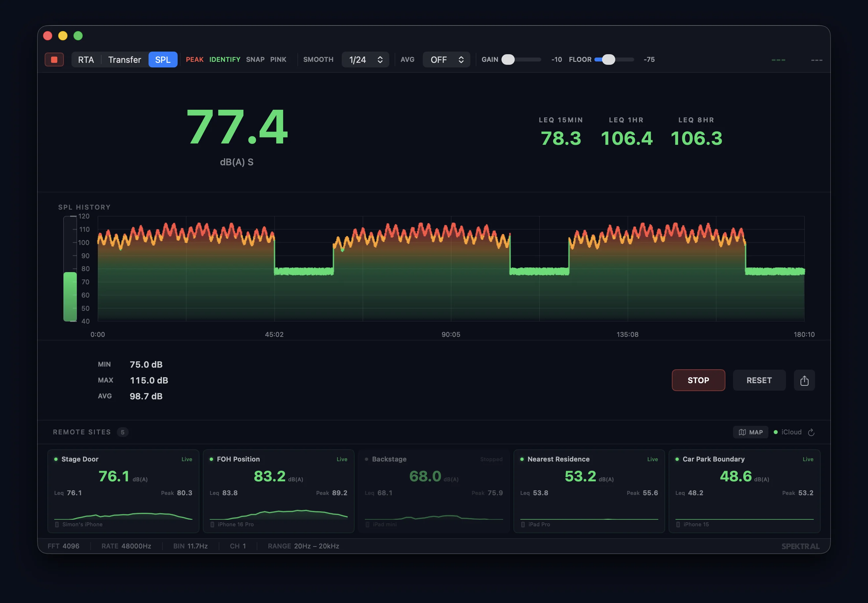Click FFT 4096 in status bar
Image resolution: width=868 pixels, height=603 pixels.
(64, 546)
